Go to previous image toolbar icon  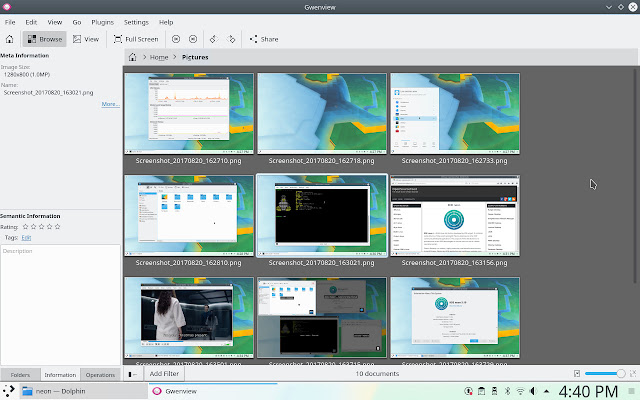coord(176,39)
